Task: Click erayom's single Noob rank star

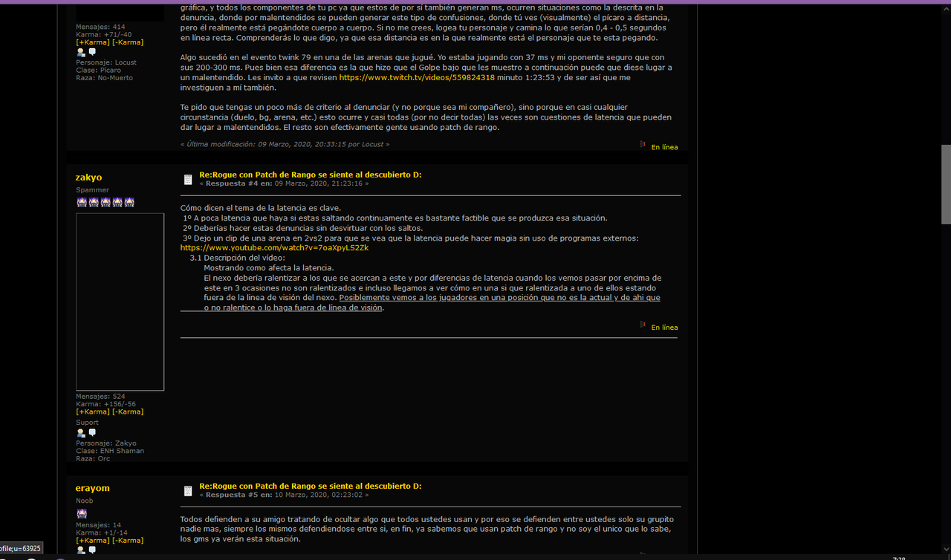Action: coord(82,513)
